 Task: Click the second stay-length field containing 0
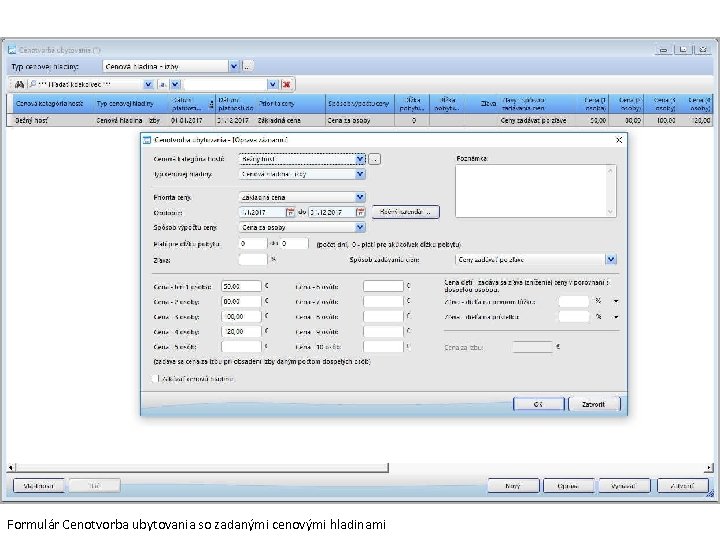coord(294,243)
